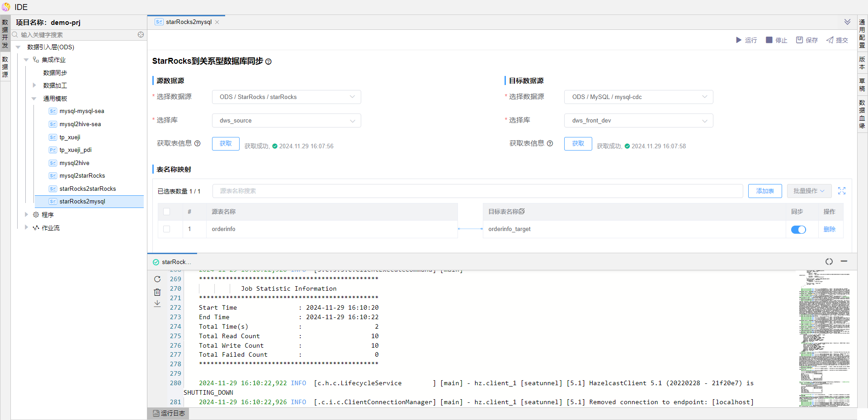Click the 添加表 button
The image size is (868, 420).
click(x=765, y=191)
